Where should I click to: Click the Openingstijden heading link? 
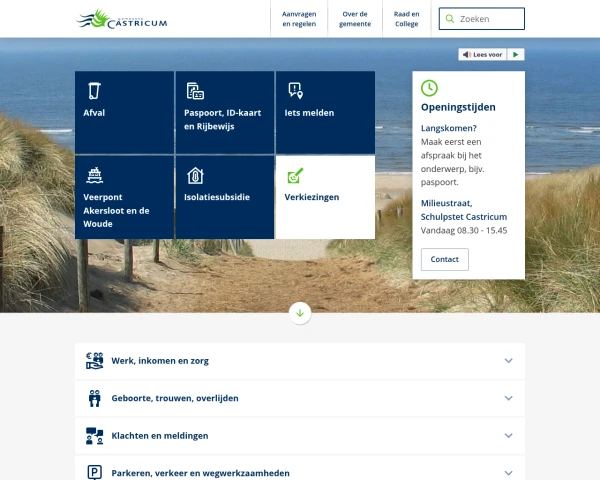pyautogui.click(x=458, y=107)
